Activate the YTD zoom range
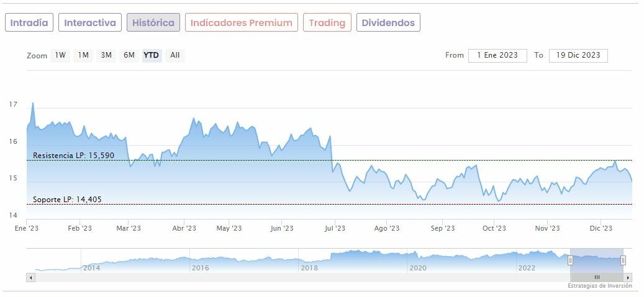Screen dimensions: 644x297 [152, 55]
